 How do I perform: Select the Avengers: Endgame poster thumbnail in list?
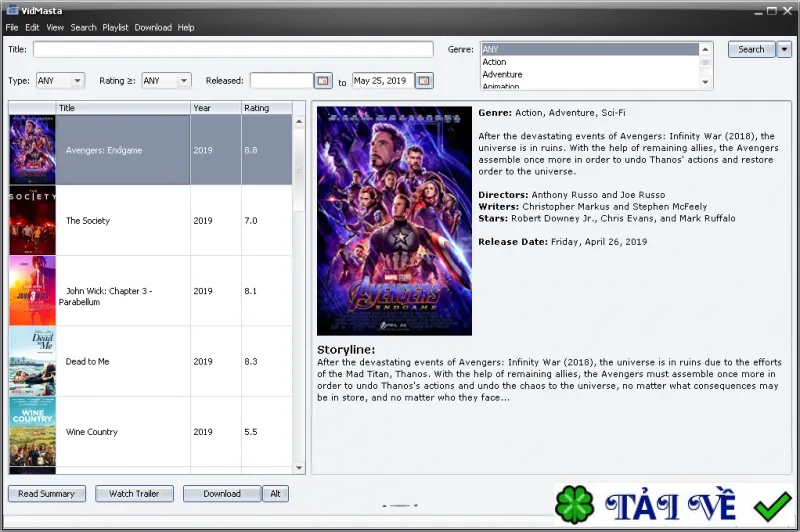point(32,150)
